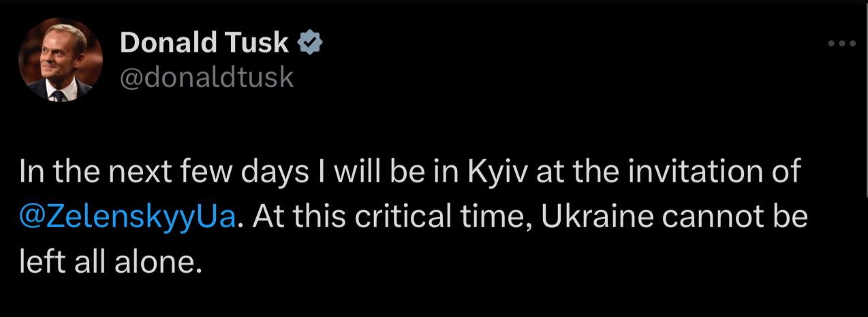
Task: Open the three-dot more options menu
Action: click(841, 44)
